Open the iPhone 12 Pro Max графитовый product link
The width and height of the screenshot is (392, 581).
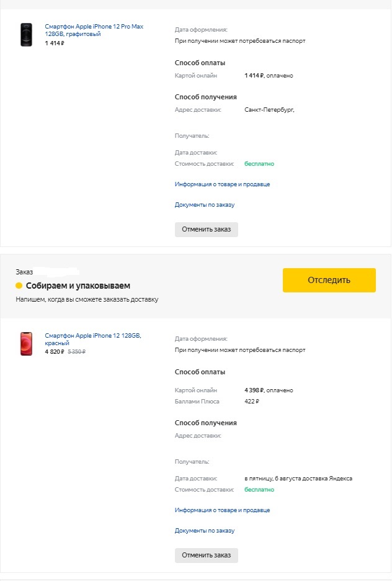coord(94,30)
